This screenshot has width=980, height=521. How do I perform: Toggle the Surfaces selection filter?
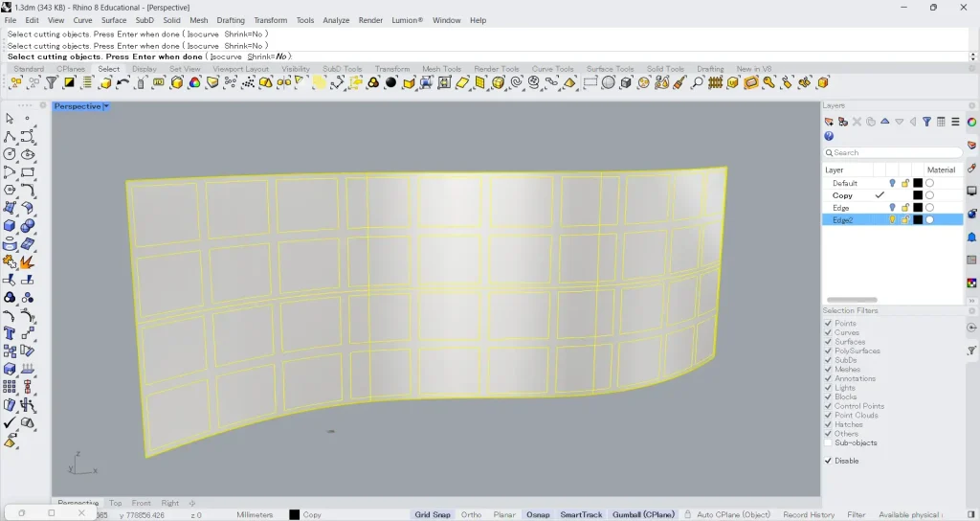[828, 342]
